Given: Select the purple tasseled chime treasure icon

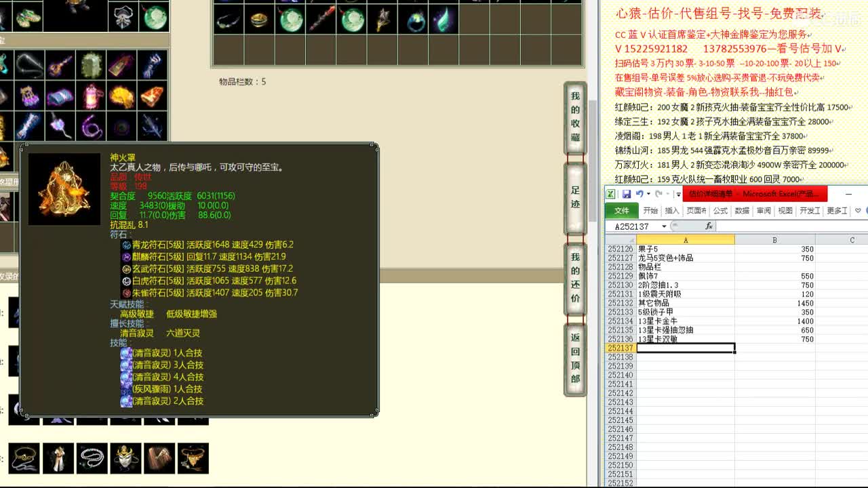Looking at the screenshot, I should click(28, 96).
